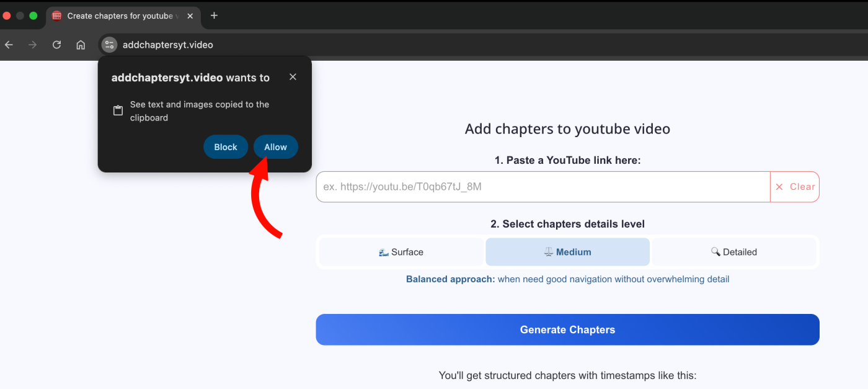Enter fullscreen with the green window button
This screenshot has height=389, width=868.
click(33, 16)
